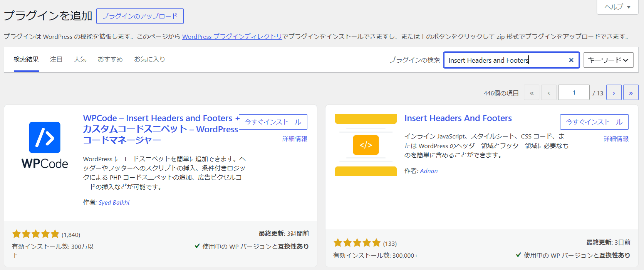This screenshot has width=644, height=270.
Task: Switch to the お気に入り tab
Action: [149, 59]
